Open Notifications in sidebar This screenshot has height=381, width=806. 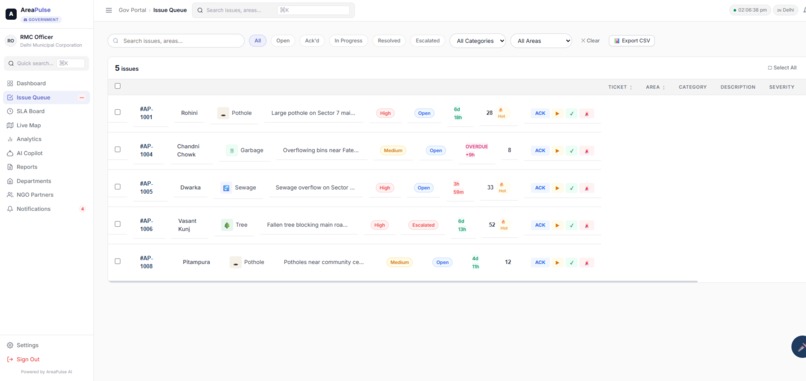[x=46, y=209]
